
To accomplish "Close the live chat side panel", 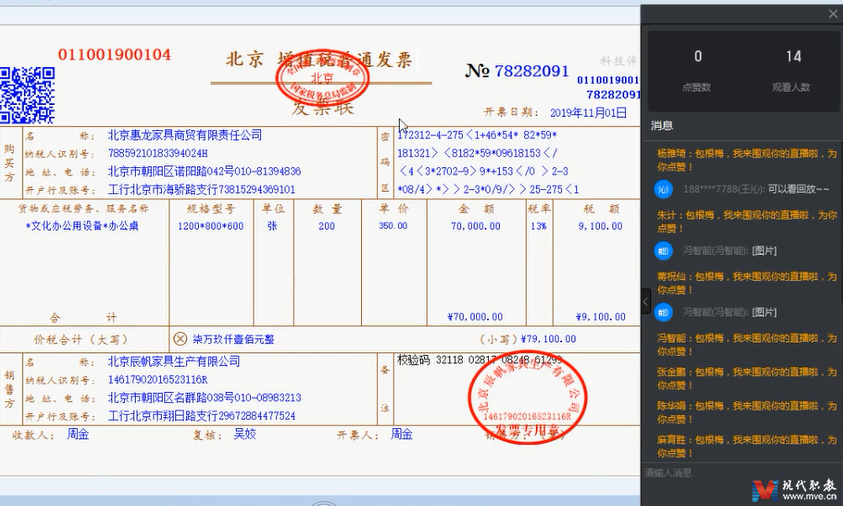I will click(833, 14).
